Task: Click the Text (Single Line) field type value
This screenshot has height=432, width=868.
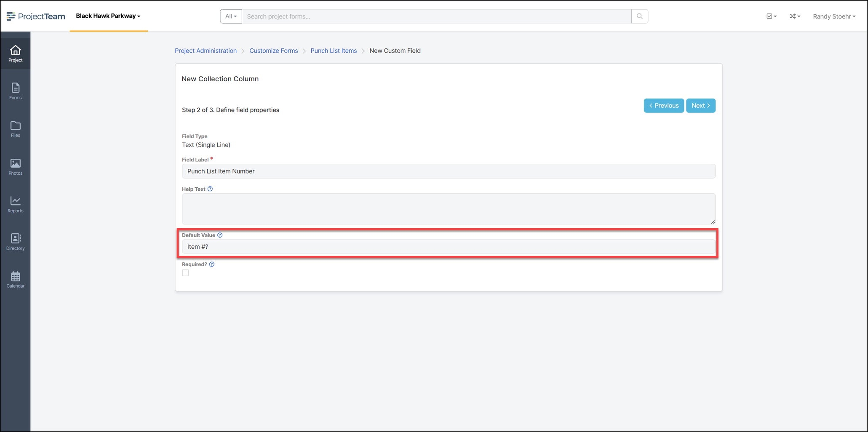Action: [206, 145]
